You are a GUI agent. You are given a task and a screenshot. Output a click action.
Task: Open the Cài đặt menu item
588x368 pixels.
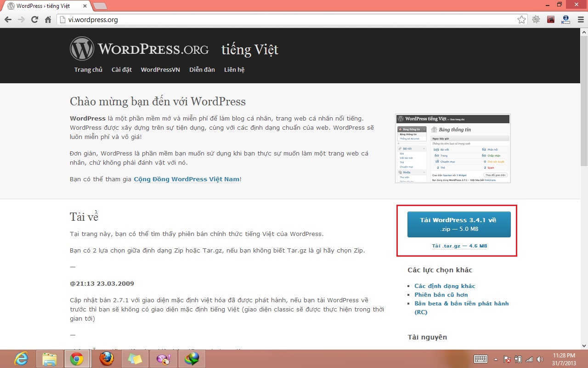(x=122, y=69)
